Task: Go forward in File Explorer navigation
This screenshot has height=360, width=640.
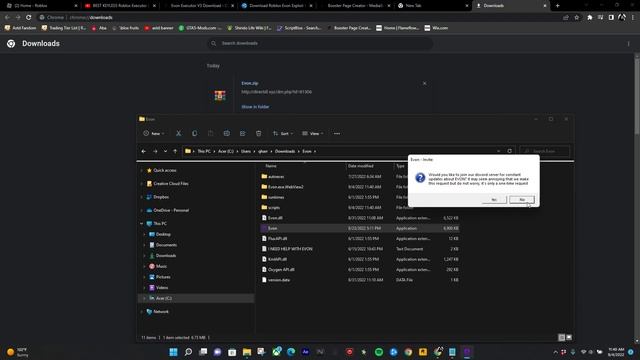Action: coord(155,151)
